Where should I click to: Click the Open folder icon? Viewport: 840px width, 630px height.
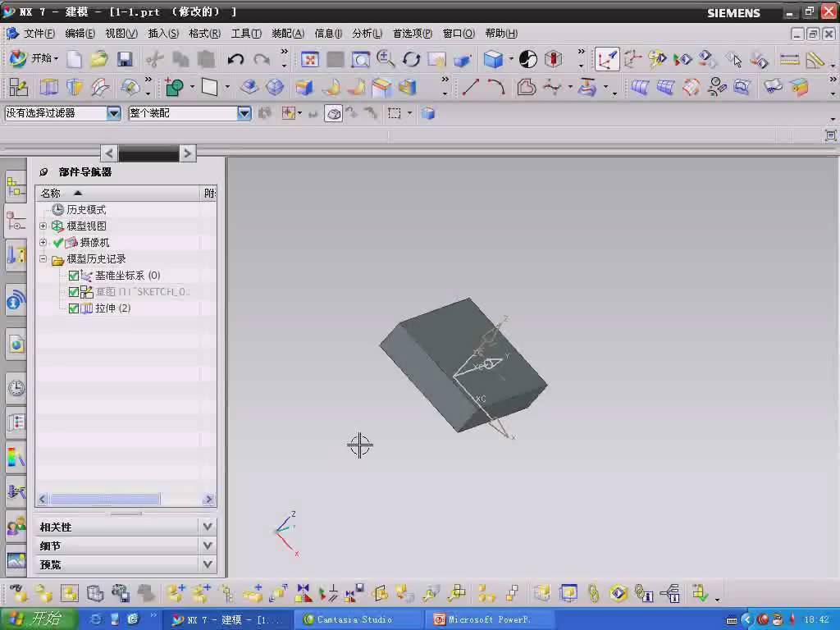[99, 59]
